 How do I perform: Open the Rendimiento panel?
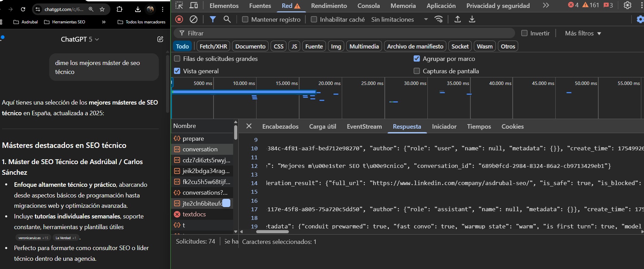[329, 6]
